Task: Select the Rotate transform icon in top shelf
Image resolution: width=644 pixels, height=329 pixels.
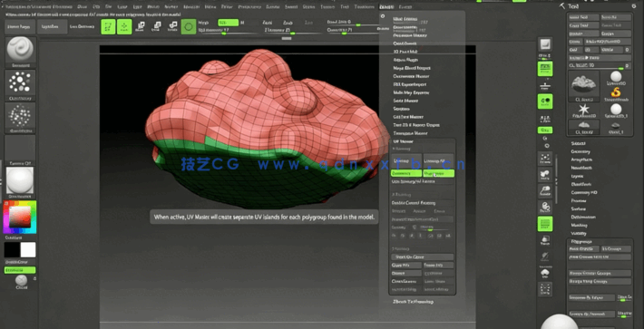Action: [x=172, y=27]
